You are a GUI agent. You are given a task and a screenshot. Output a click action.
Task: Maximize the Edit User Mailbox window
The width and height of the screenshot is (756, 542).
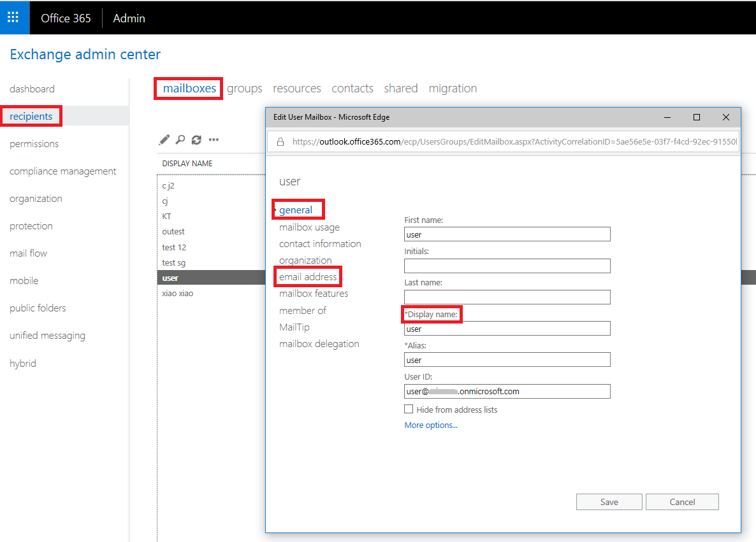pos(696,117)
